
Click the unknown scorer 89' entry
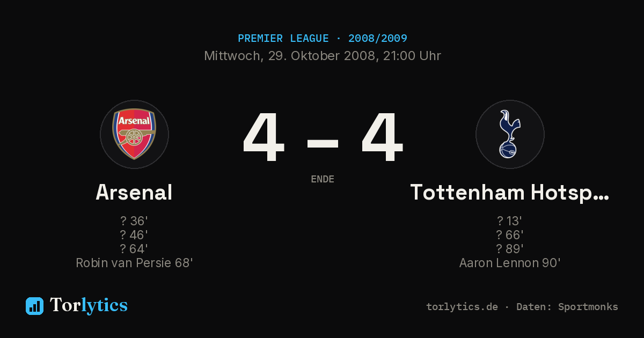pos(510,249)
